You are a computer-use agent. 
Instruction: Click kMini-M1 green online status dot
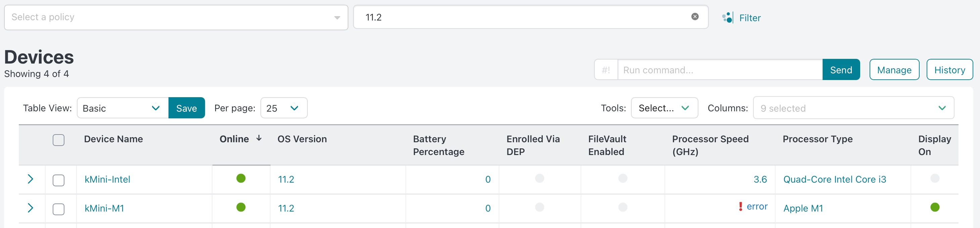pos(241,207)
